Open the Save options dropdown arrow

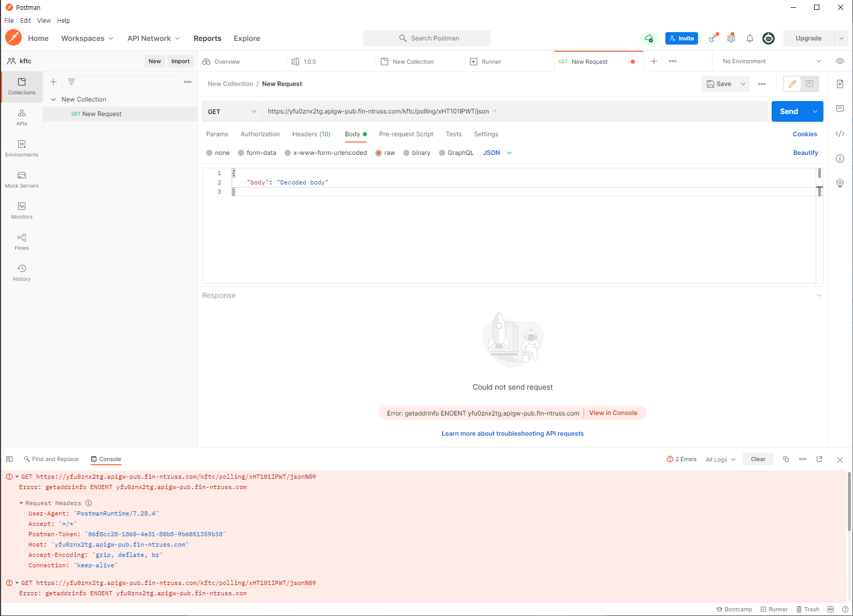tap(743, 84)
